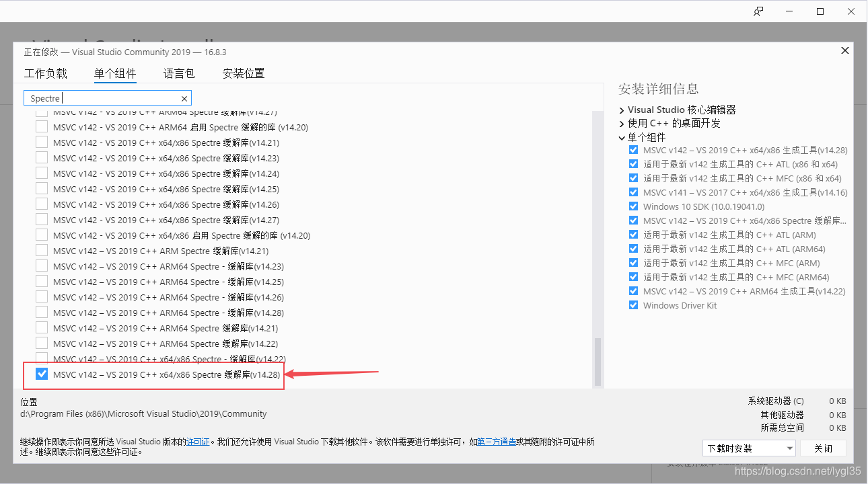Uncheck C++ MFC (x86 和 x64) in details
The image size is (868, 484).
(633, 178)
